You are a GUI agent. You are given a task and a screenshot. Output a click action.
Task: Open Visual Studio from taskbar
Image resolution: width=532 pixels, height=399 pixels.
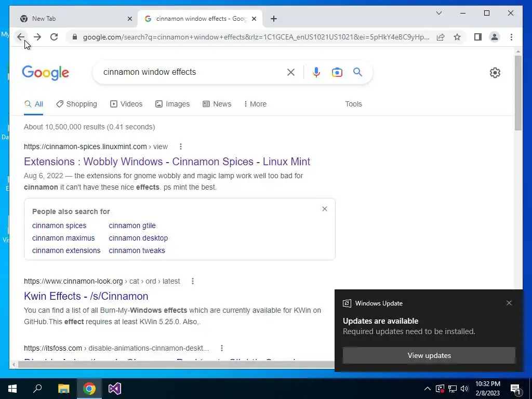tap(115, 389)
